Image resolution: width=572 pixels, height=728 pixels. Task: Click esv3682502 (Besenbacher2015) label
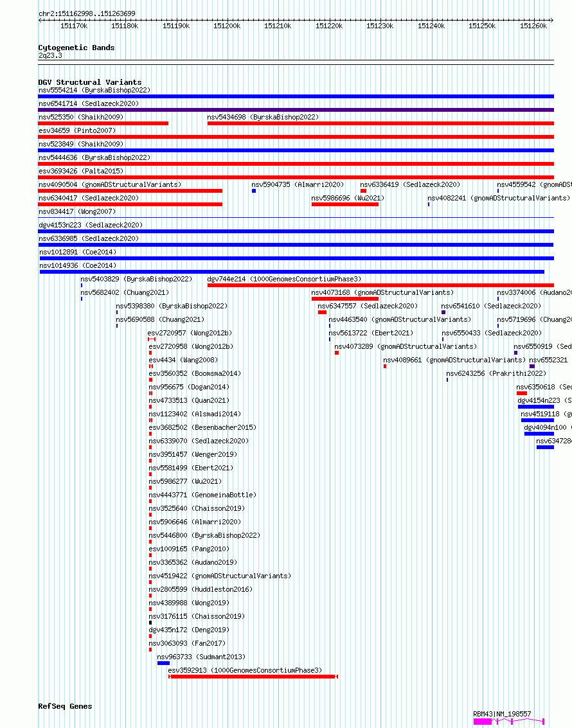pyautogui.click(x=202, y=427)
